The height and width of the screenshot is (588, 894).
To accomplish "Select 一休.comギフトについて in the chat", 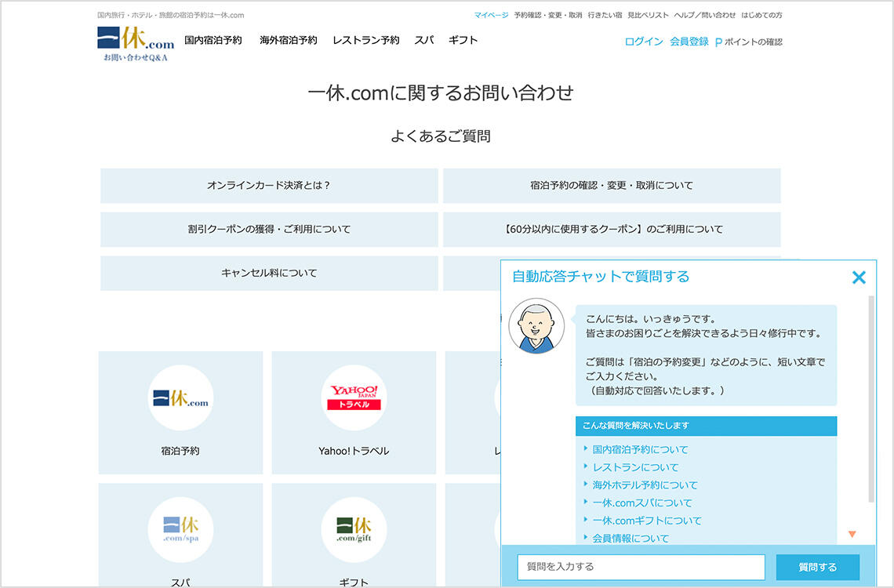I will click(647, 521).
